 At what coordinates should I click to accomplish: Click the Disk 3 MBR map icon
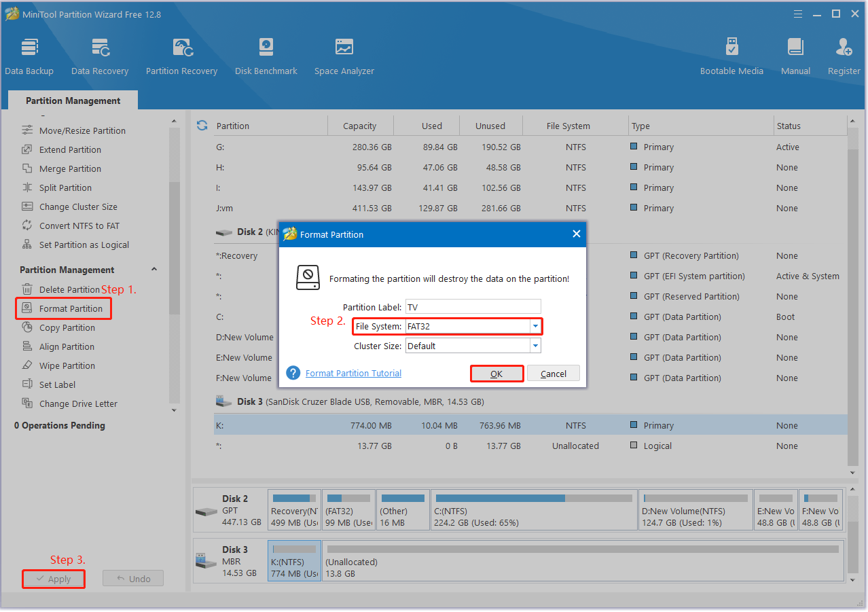coord(206,561)
